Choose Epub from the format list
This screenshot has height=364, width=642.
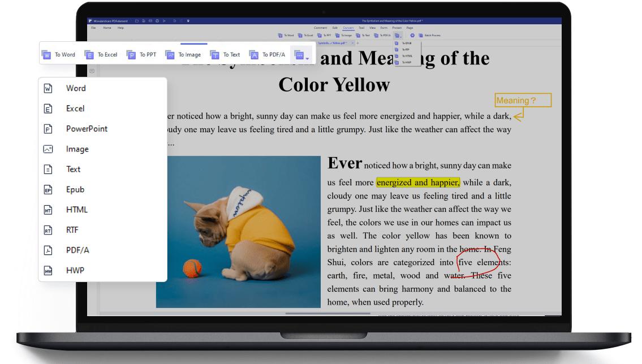[x=75, y=189]
